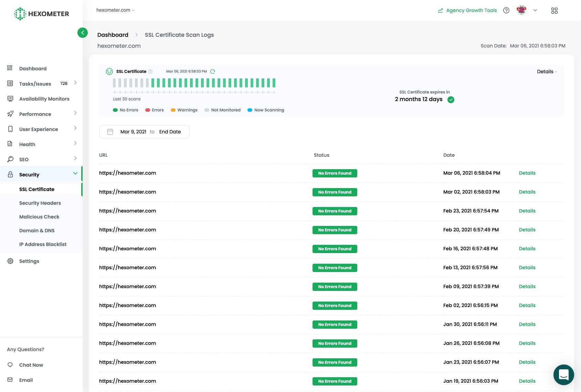
Task: Click No Errors Found badge for Mar 02 row
Action: (x=335, y=192)
